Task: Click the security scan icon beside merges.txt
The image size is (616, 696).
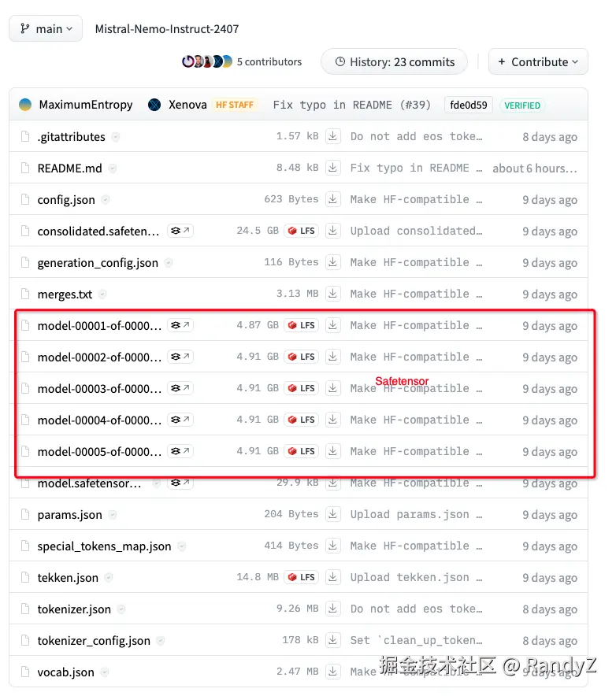Action: pos(102,294)
